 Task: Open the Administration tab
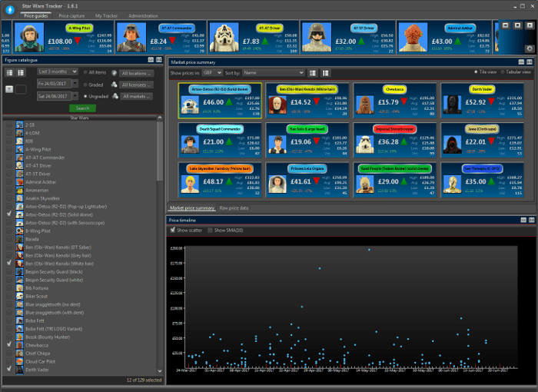click(143, 16)
